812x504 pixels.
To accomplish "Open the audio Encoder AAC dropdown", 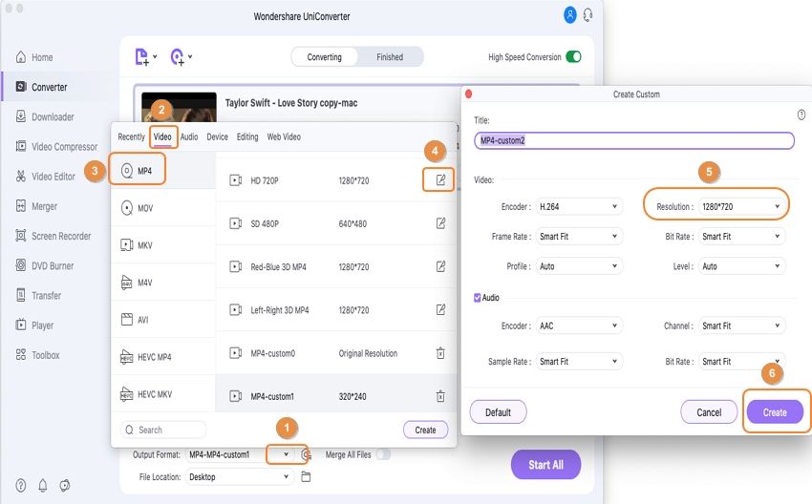I will 579,326.
